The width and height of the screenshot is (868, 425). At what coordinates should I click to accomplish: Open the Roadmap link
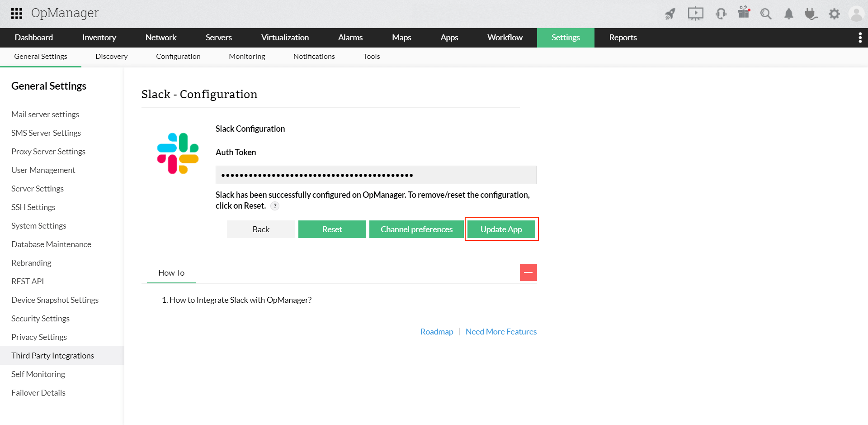437,332
